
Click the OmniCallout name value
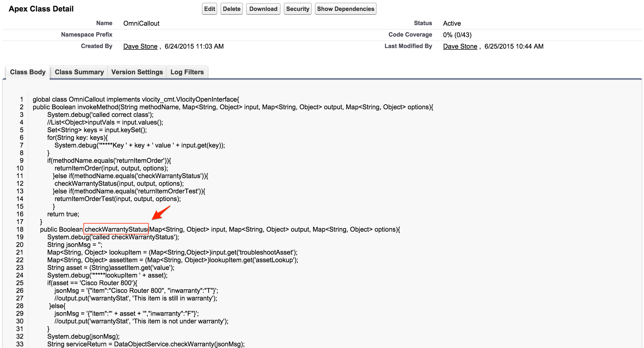point(141,23)
